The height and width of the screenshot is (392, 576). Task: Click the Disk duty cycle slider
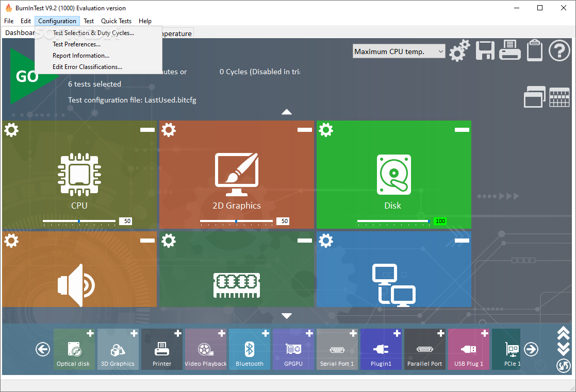[393, 221]
